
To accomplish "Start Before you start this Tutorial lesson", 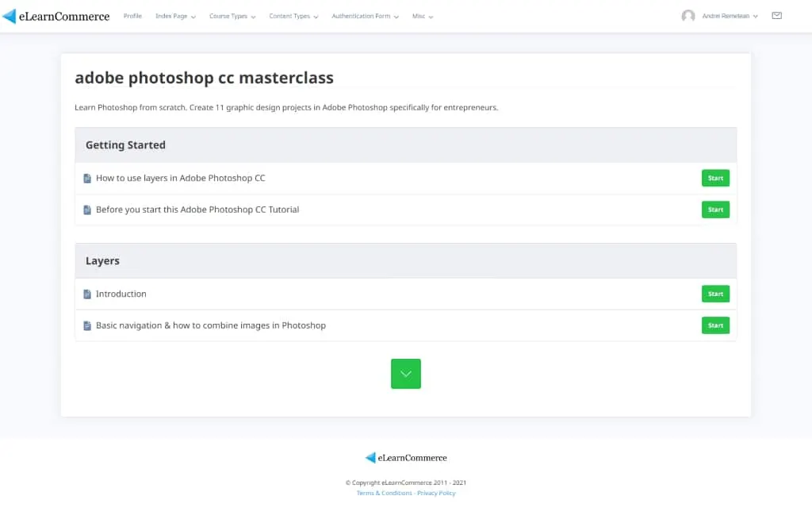I will pyautogui.click(x=715, y=210).
